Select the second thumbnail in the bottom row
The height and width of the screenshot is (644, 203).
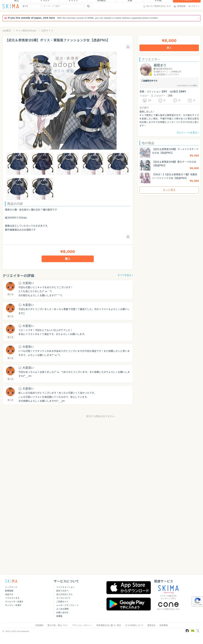[43, 189]
